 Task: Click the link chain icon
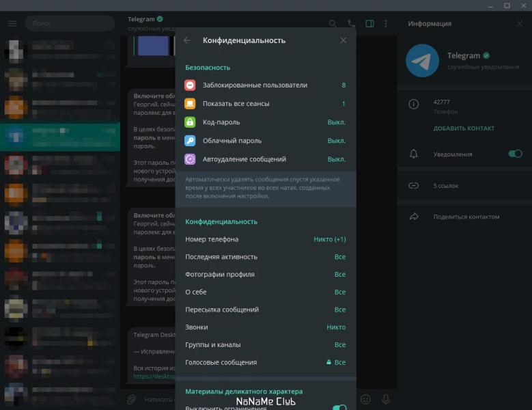click(414, 186)
